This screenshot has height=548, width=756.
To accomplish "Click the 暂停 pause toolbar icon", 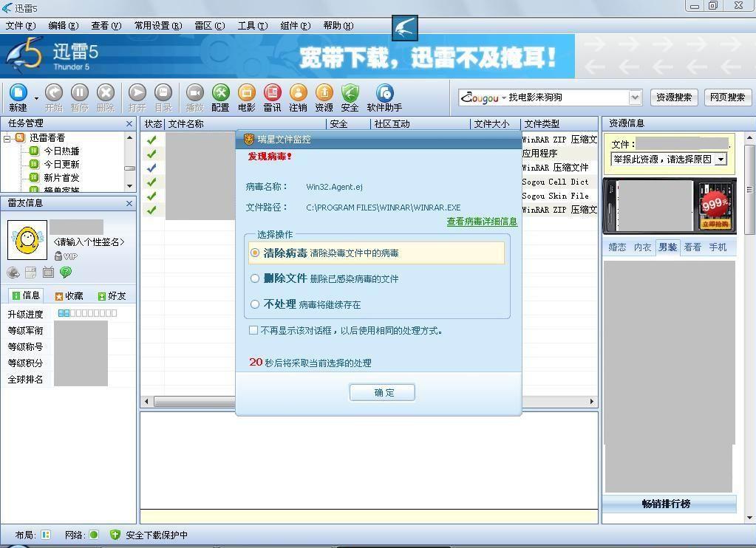I will tap(80, 92).
